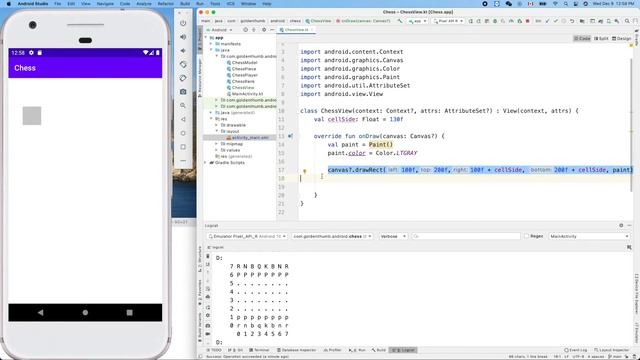This screenshot has height=360, width=640.
Task: Click the yellow intention lightbulb on line 17
Action: click(x=304, y=172)
